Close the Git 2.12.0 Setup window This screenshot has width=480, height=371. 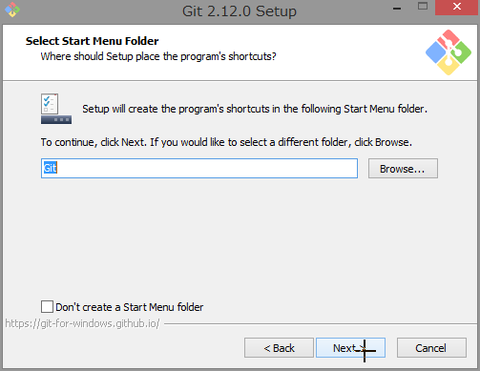457,7
